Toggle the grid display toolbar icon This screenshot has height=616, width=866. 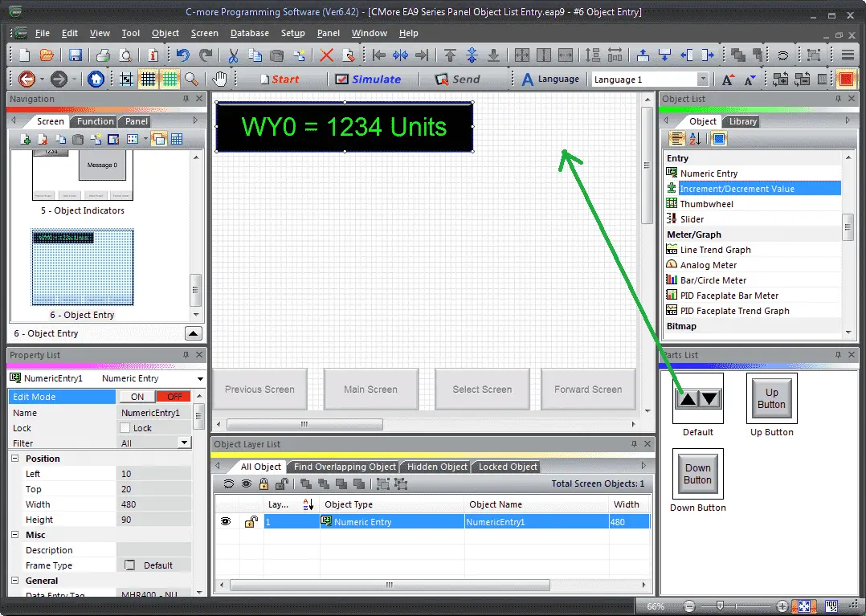[x=148, y=79]
